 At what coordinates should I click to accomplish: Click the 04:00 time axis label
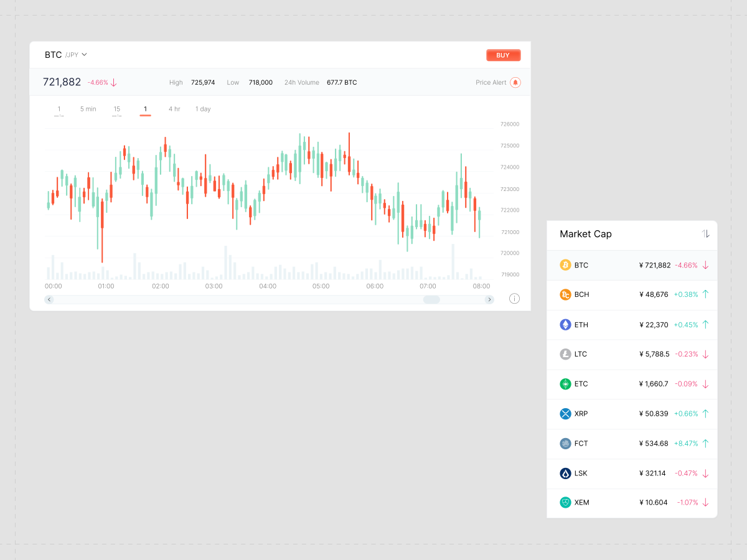tap(268, 286)
